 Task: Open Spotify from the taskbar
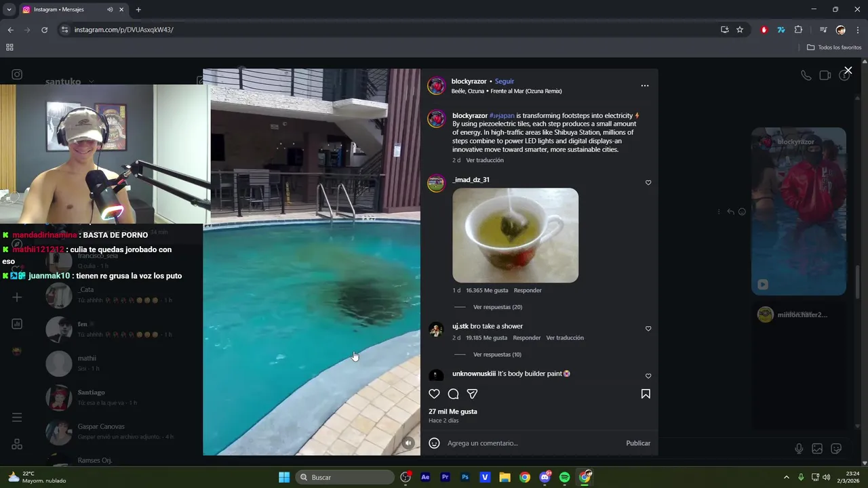point(565,477)
